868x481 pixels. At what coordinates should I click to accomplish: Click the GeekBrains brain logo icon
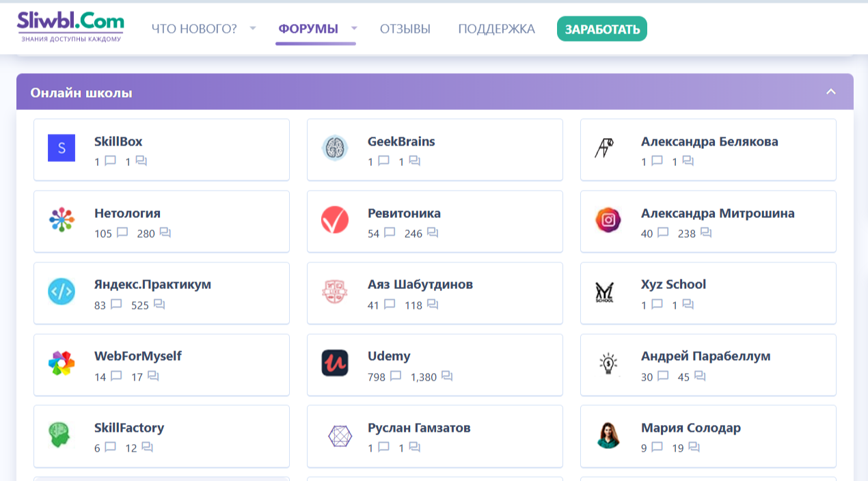335,148
